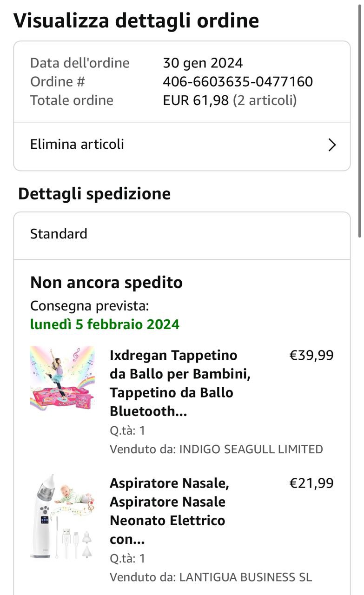
Task: Click the order number 406-6603635-0477160
Action: click(x=238, y=82)
